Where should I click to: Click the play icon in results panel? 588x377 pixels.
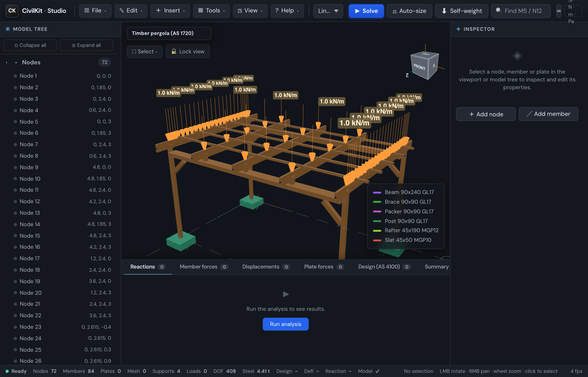(x=286, y=294)
